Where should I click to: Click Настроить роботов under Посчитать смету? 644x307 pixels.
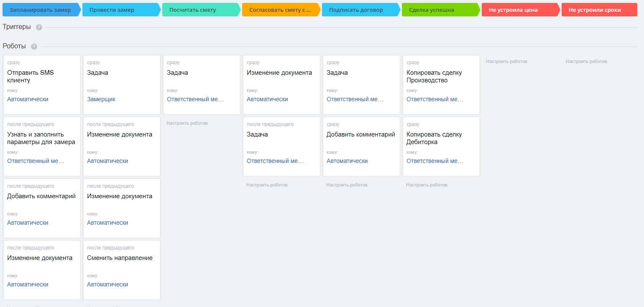tap(187, 123)
